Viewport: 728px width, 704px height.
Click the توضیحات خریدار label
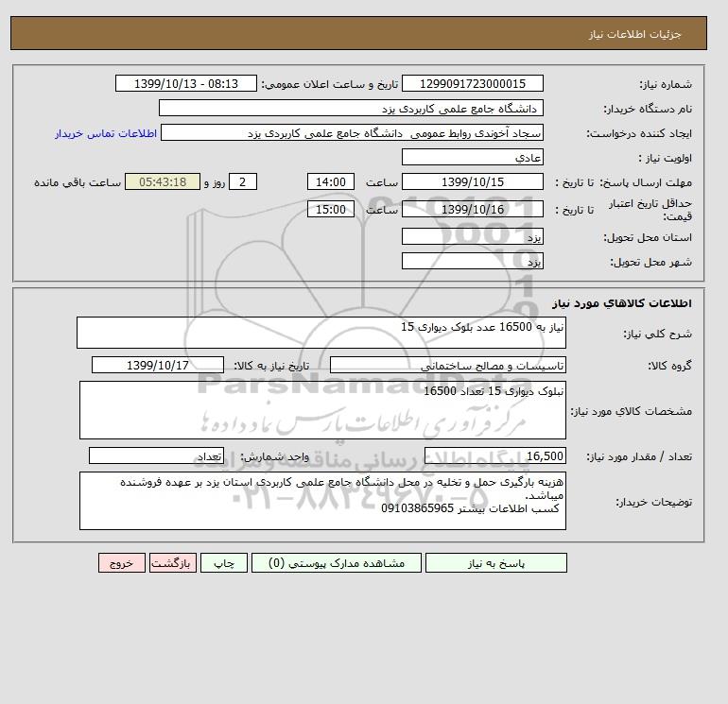pos(653,502)
